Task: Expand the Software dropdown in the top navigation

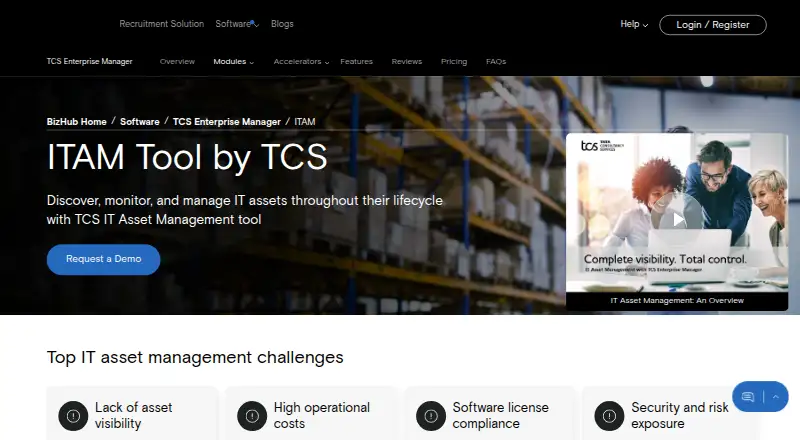Action: 237,24
